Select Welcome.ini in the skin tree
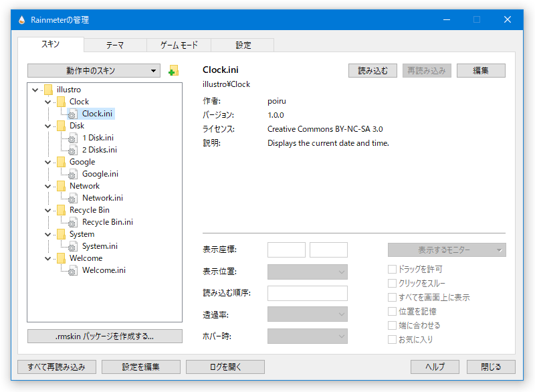The width and height of the screenshot is (535, 392). coord(104,270)
